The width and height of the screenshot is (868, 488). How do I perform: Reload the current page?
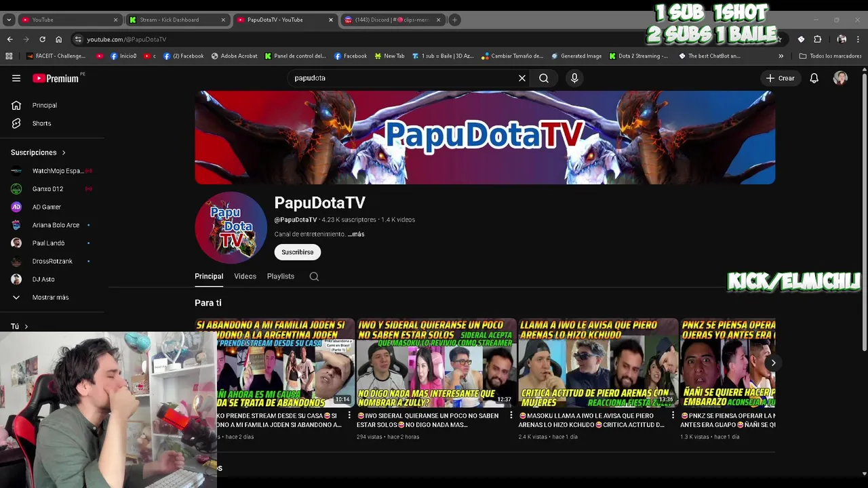[43, 39]
